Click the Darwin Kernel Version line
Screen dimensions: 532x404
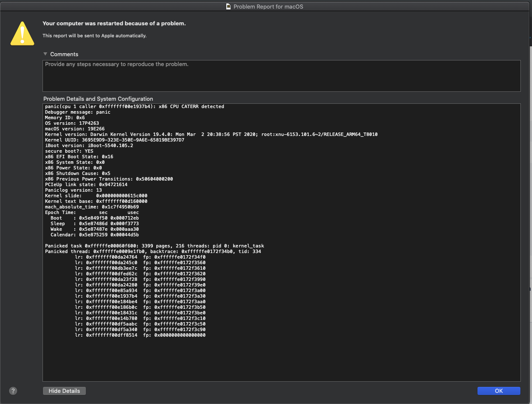(211, 134)
